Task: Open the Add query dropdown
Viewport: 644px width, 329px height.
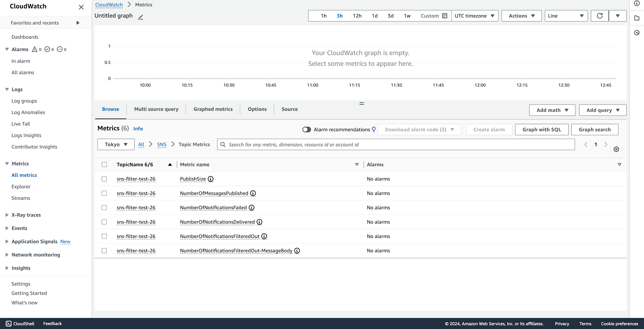Action: (603, 110)
